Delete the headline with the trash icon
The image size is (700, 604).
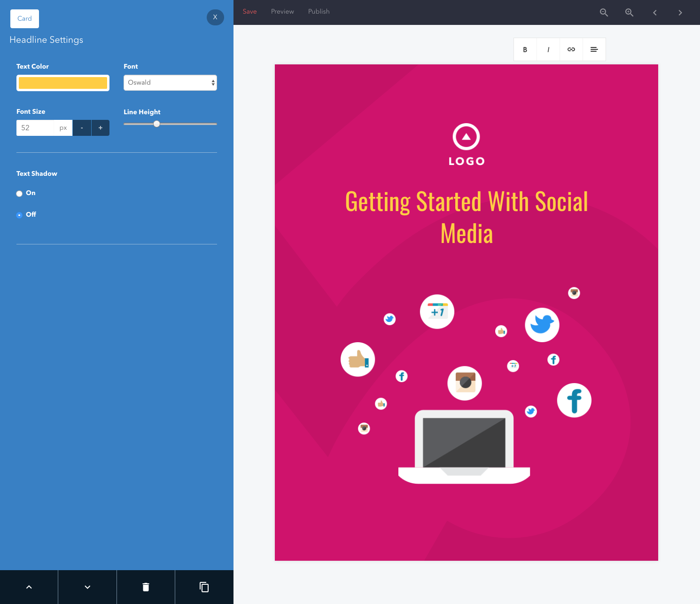pos(146,587)
